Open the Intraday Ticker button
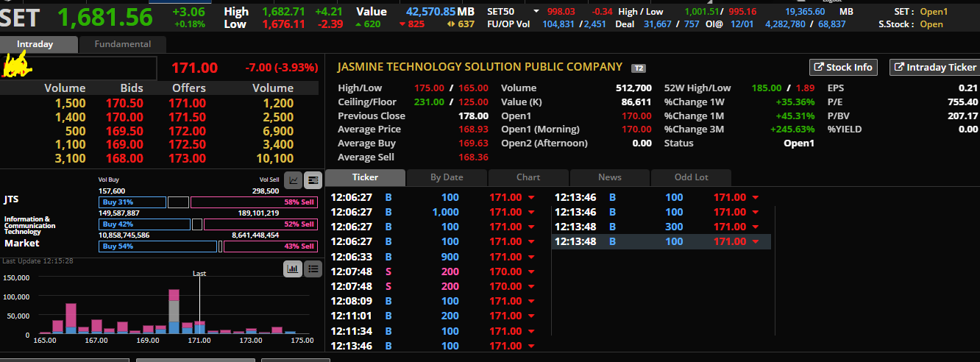This screenshot has height=362, width=980. (x=934, y=67)
